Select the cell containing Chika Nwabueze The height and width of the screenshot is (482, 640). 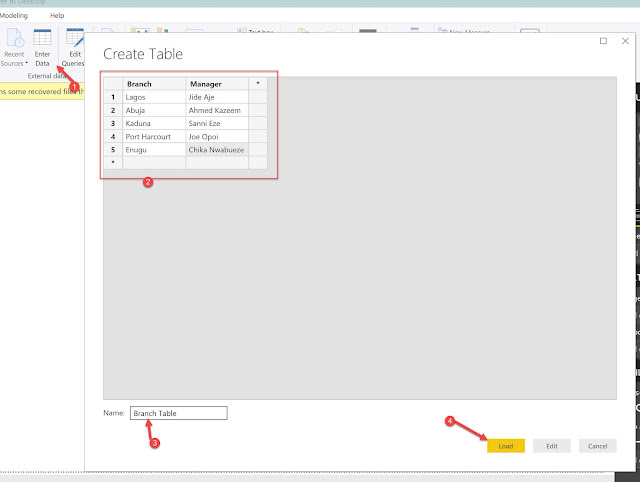coord(217,149)
